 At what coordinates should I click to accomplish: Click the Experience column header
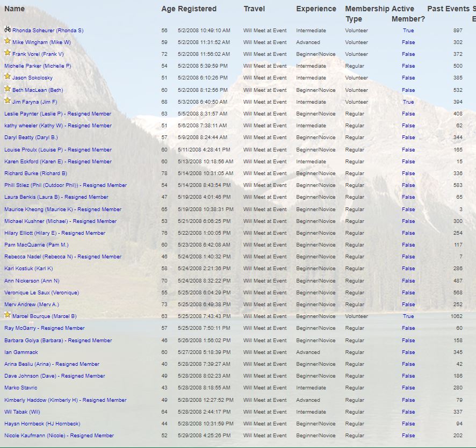tap(316, 9)
